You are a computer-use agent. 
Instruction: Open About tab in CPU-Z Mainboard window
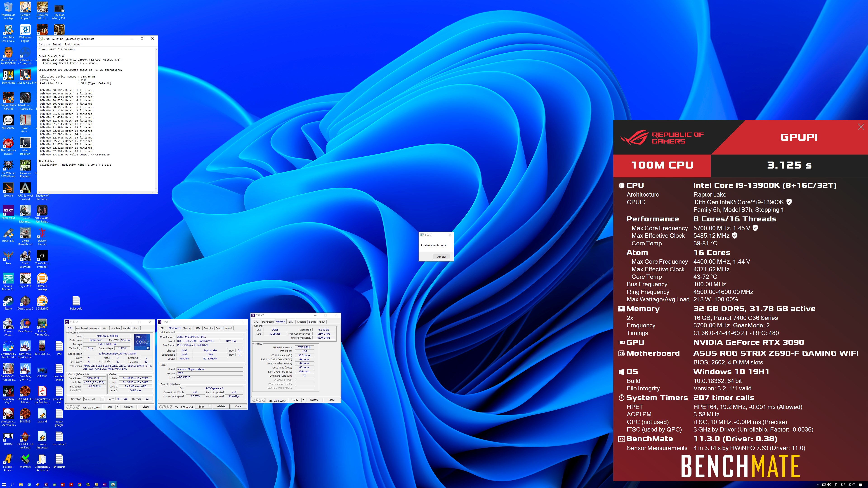pyautogui.click(x=229, y=328)
